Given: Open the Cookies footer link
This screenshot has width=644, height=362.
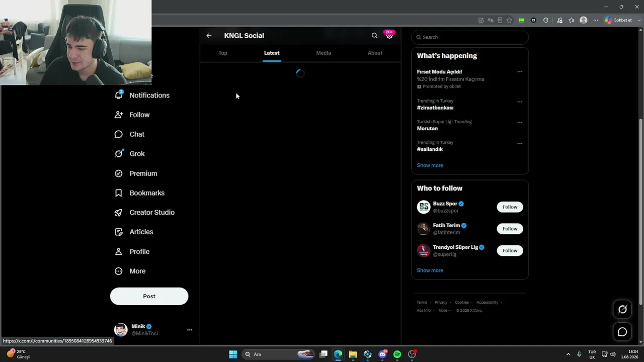Looking at the screenshot, I should [462, 302].
